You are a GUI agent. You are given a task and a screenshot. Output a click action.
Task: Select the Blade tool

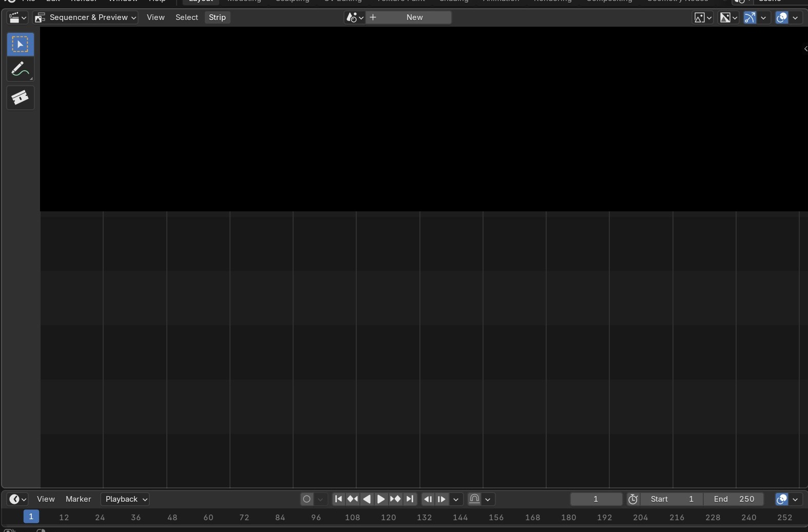click(21, 97)
